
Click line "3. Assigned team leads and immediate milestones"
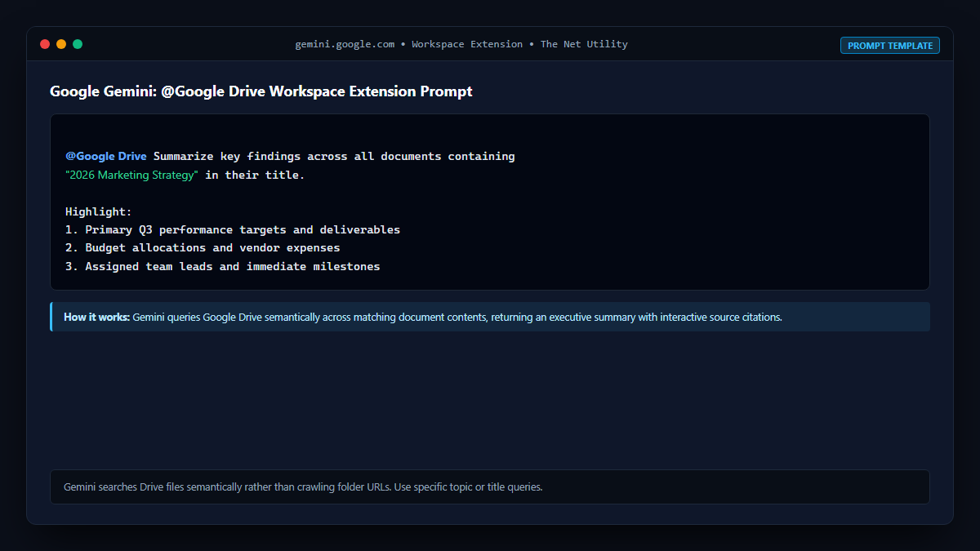pyautogui.click(x=223, y=266)
